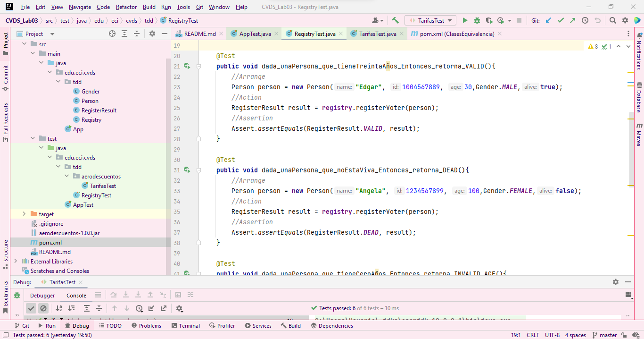
Task: Open test history clock icon in Debug panel
Action: 139,308
